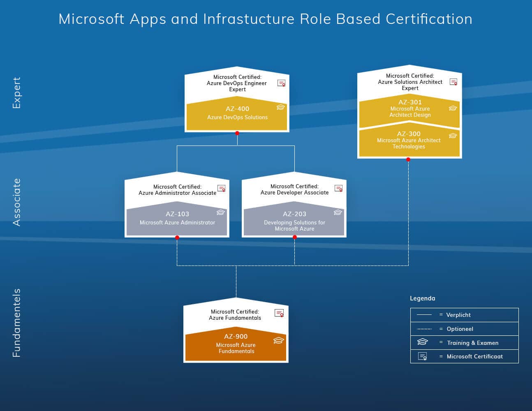The height and width of the screenshot is (411, 532).
Task: Click red dot under AZ-203 card
Action: (295, 237)
